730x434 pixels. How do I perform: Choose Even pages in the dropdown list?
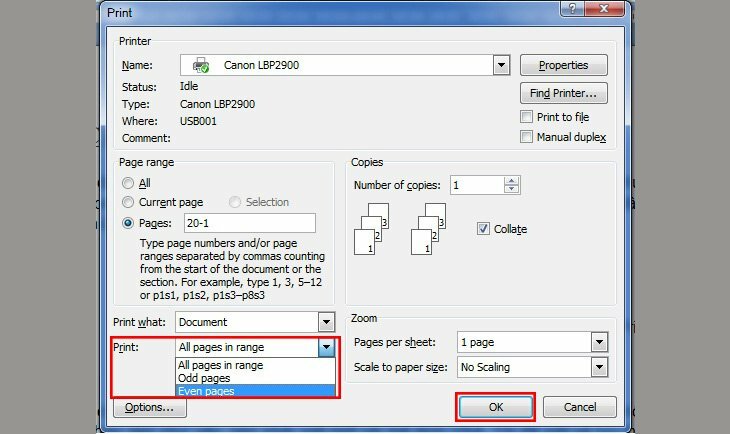pos(209,392)
